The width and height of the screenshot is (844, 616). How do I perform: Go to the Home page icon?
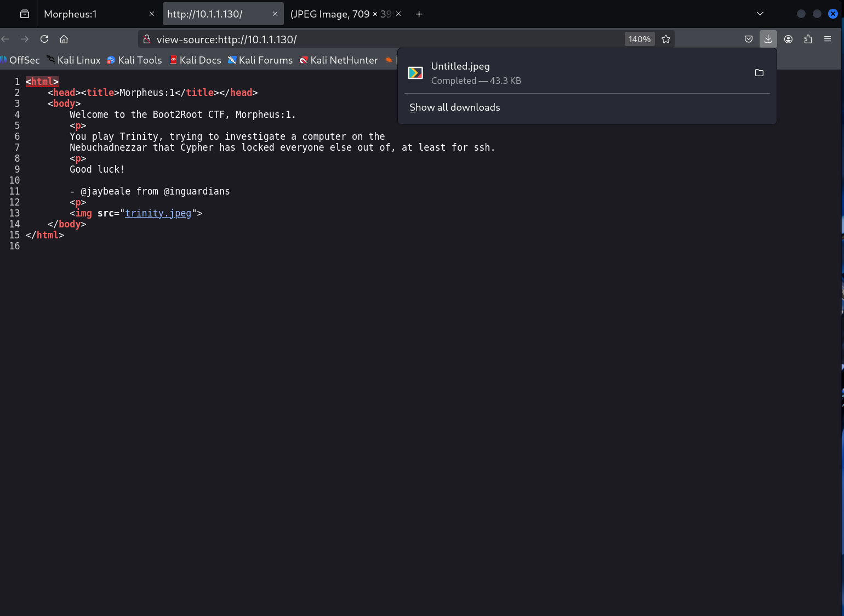[x=64, y=39]
